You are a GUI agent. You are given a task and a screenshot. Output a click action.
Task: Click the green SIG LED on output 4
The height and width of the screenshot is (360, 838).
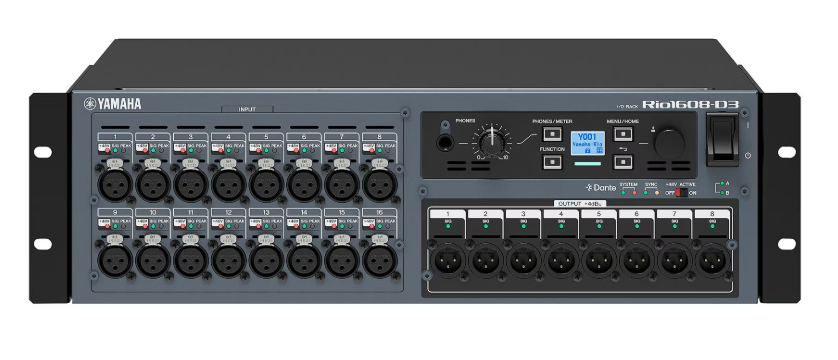click(x=562, y=226)
